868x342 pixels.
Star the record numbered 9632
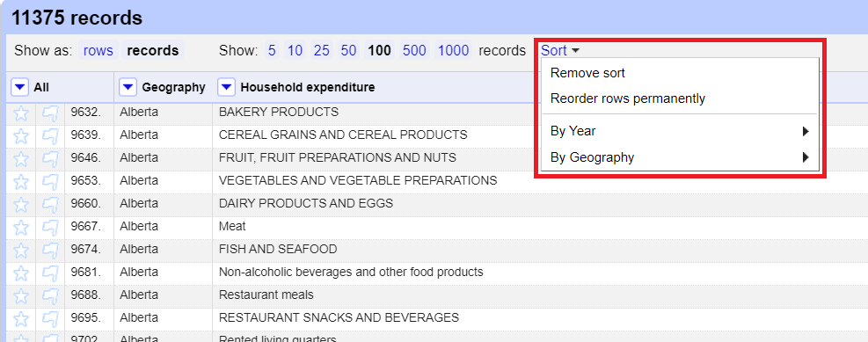click(20, 113)
